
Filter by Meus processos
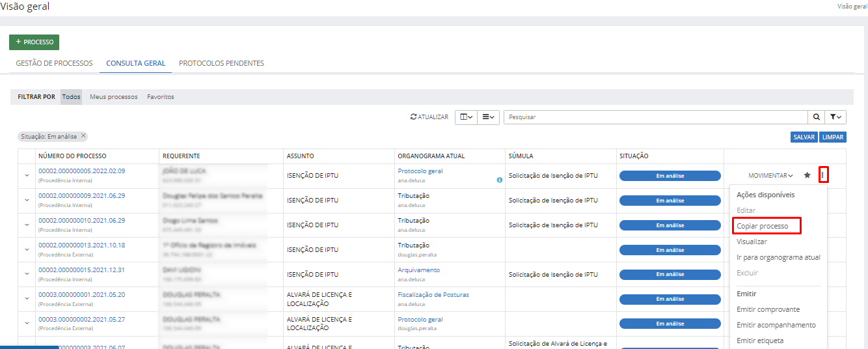tap(113, 97)
